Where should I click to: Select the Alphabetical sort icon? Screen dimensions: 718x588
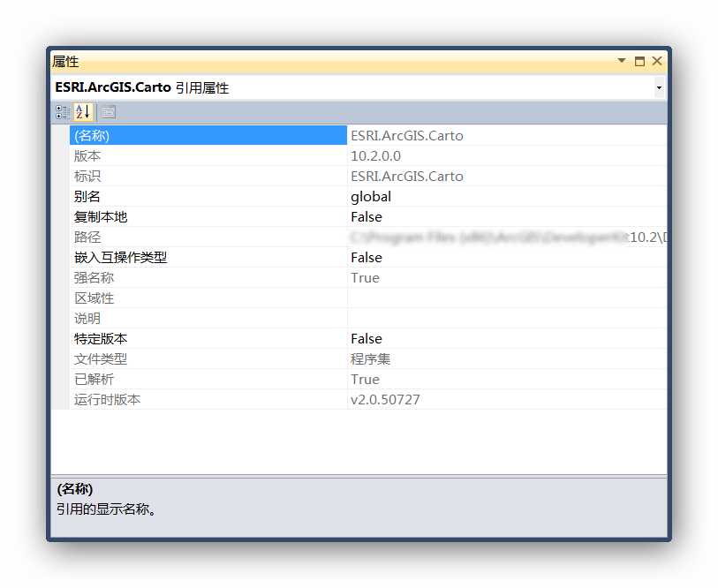click(83, 112)
